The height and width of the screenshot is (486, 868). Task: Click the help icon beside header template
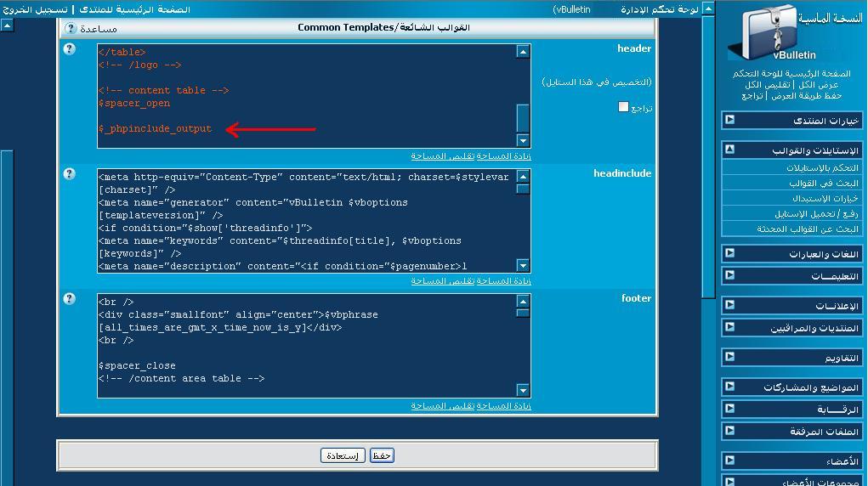pos(70,49)
